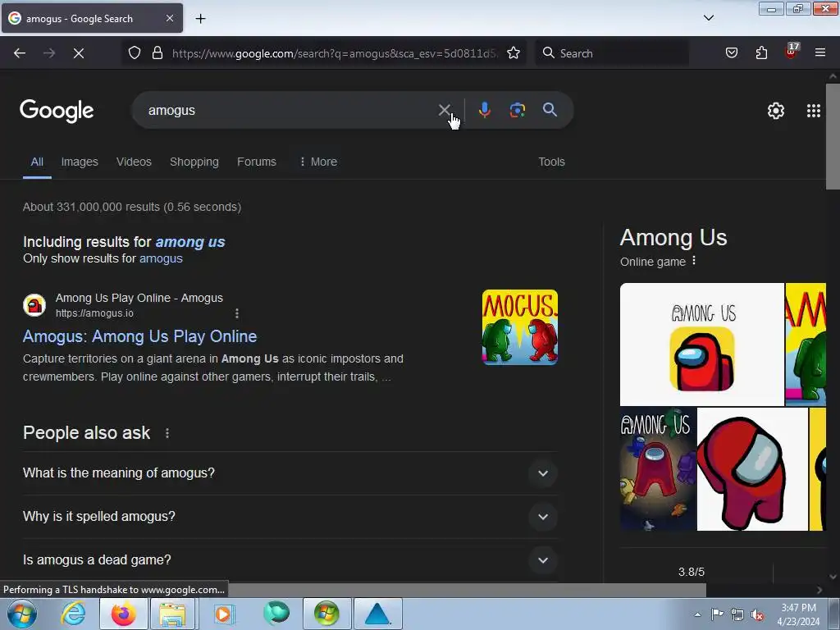Follow the among us suggested query link
This screenshot has width=840, height=630.
190,242
